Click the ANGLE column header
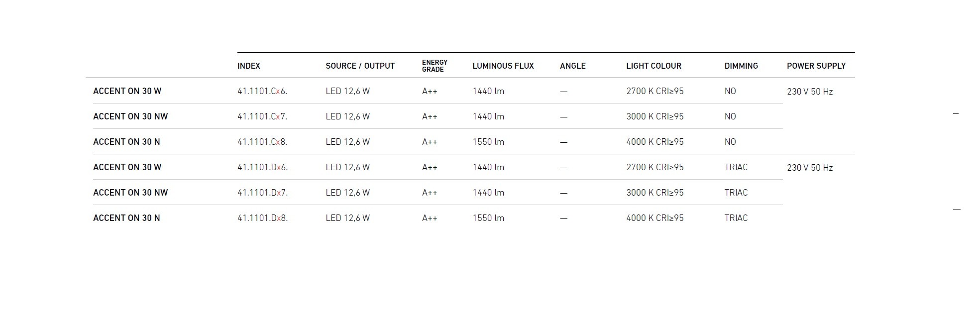 (572, 66)
